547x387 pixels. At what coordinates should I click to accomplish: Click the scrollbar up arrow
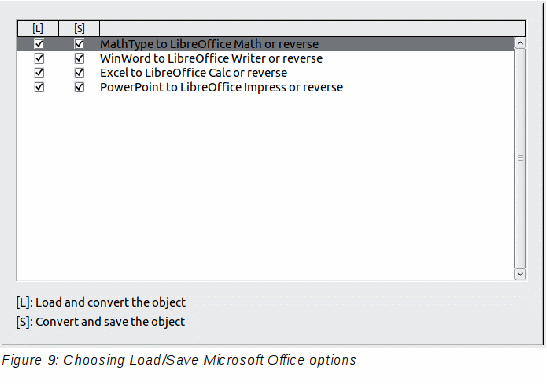click(x=520, y=43)
